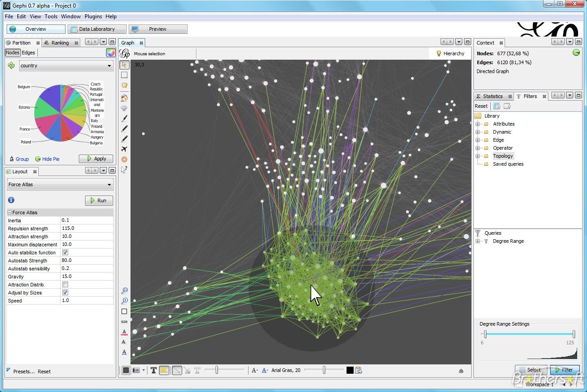
Task: Expand the Operator filter folder
Action: point(477,148)
